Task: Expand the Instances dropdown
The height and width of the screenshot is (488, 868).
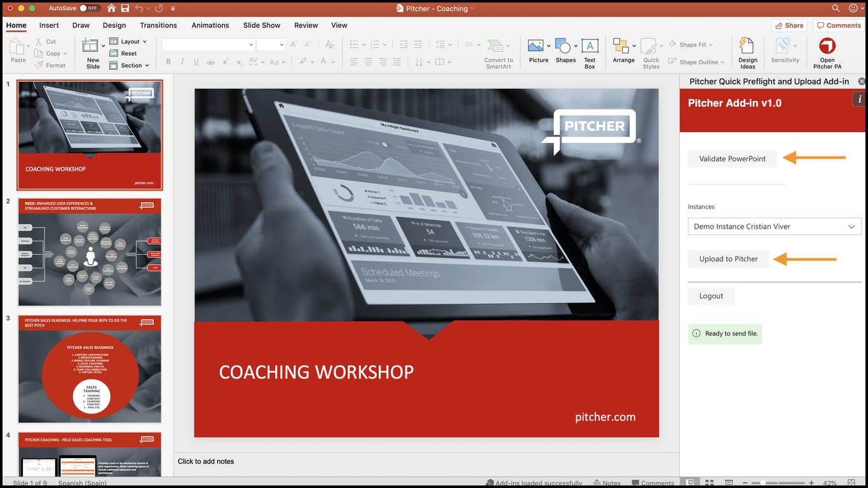Action: pos(851,227)
